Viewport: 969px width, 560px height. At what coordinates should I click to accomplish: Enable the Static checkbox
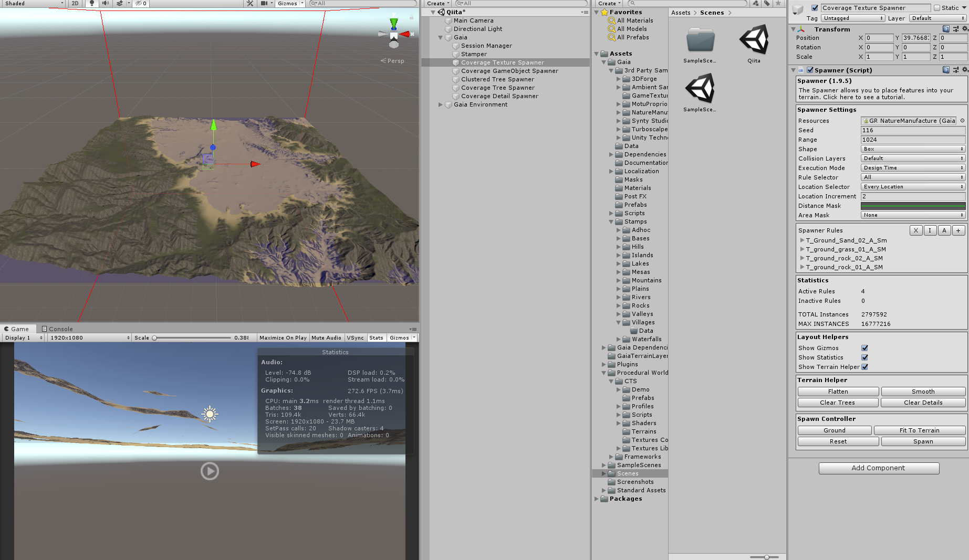[936, 8]
